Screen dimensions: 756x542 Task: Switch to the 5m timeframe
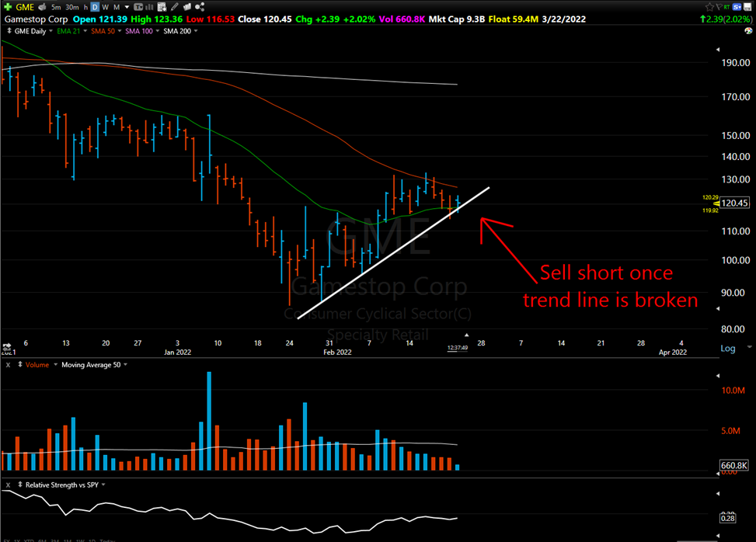coord(56,7)
